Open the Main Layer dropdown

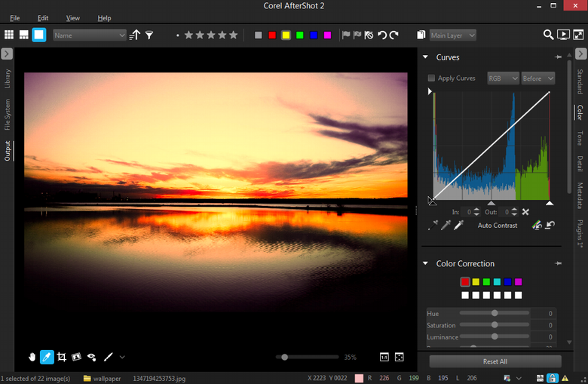452,35
